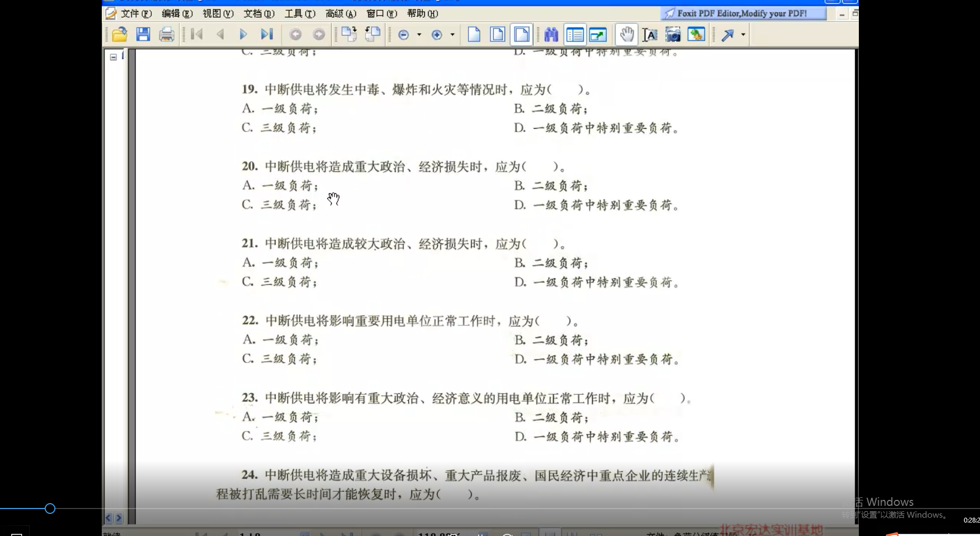Click the snapshot camera tool

(673, 35)
